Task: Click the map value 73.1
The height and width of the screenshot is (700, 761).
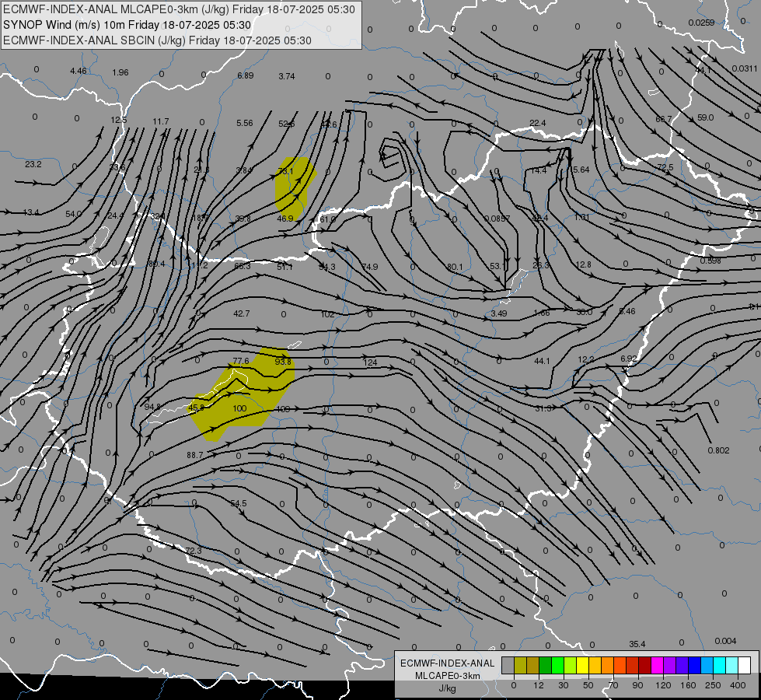Action: (285, 171)
